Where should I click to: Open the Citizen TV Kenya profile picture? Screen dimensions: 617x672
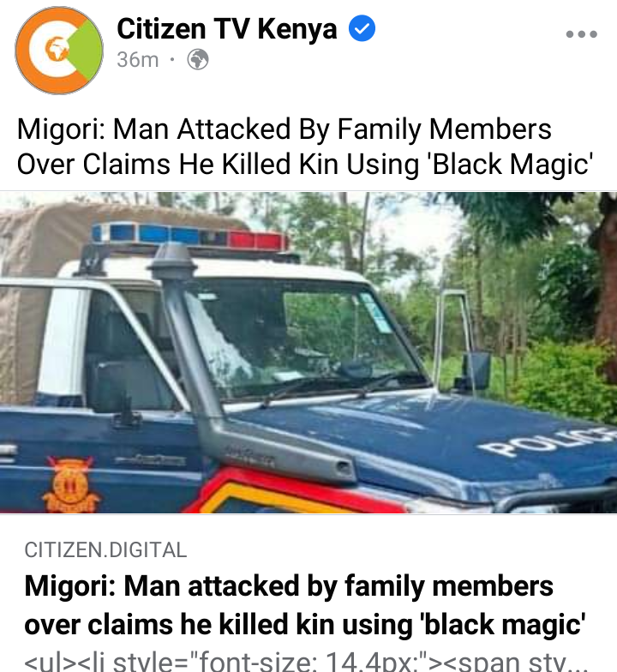[x=59, y=50]
